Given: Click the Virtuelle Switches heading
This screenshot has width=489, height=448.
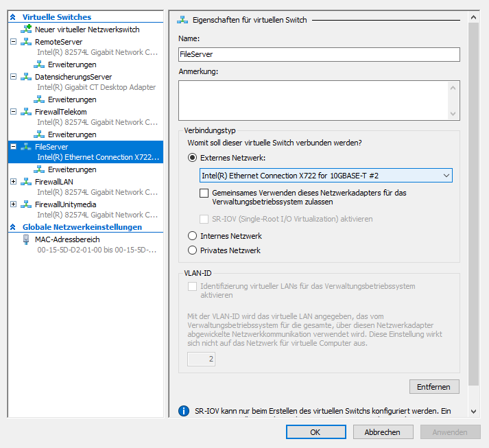Looking at the screenshot, I should (x=57, y=17).
